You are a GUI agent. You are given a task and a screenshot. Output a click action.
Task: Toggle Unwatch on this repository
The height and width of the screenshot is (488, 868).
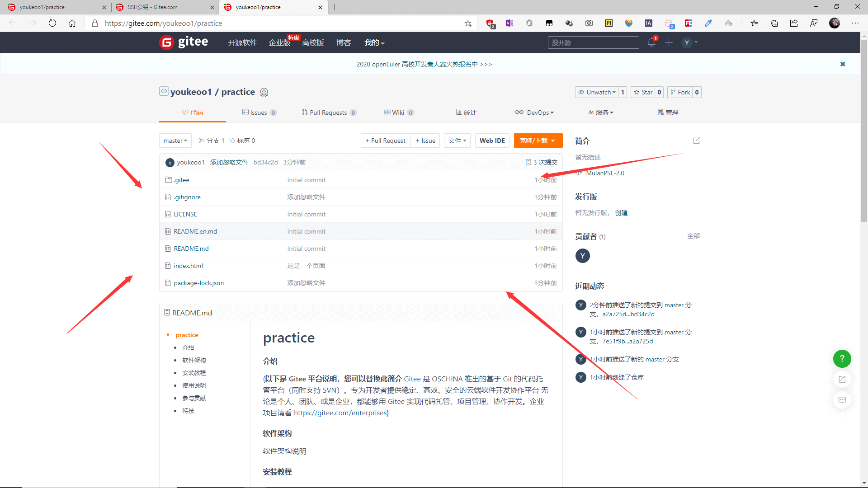click(596, 92)
